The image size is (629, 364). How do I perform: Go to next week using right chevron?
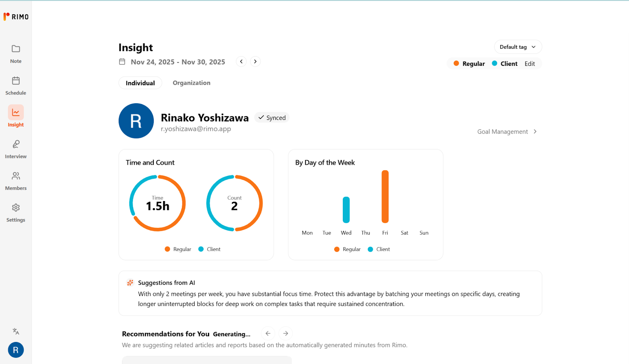(x=256, y=62)
